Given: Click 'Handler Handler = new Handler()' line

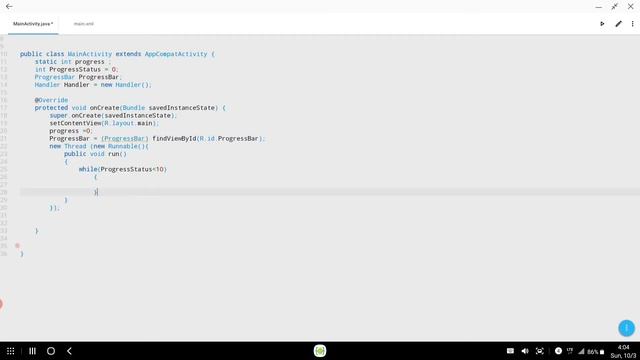Looking at the screenshot, I should [93, 85].
